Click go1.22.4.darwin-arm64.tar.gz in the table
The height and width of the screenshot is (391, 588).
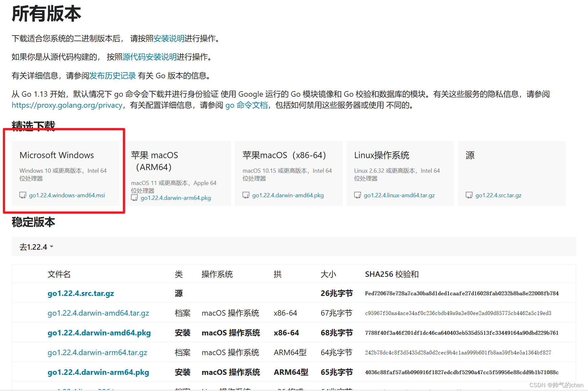tap(97, 353)
